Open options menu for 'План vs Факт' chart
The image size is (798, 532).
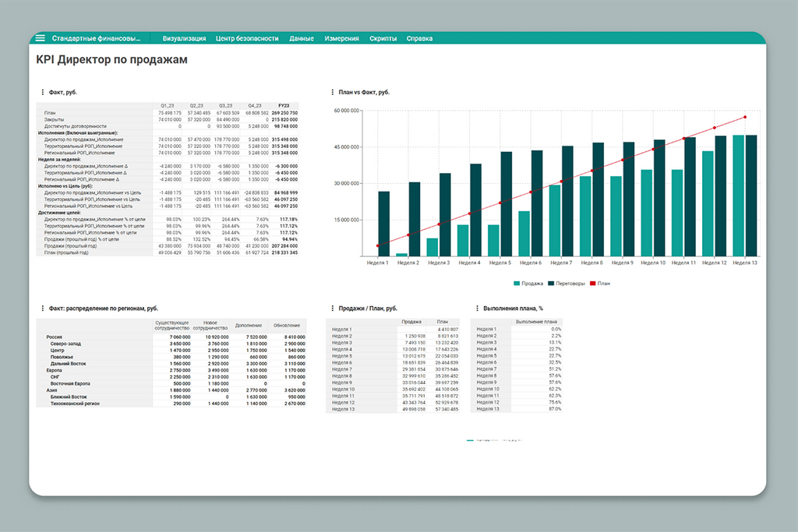tap(333, 92)
